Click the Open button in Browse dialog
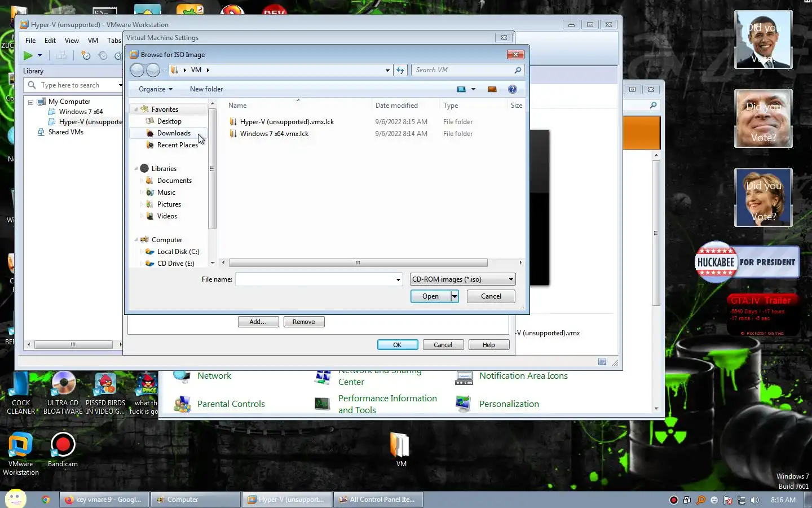Viewport: 812px width, 508px height. [x=430, y=296]
